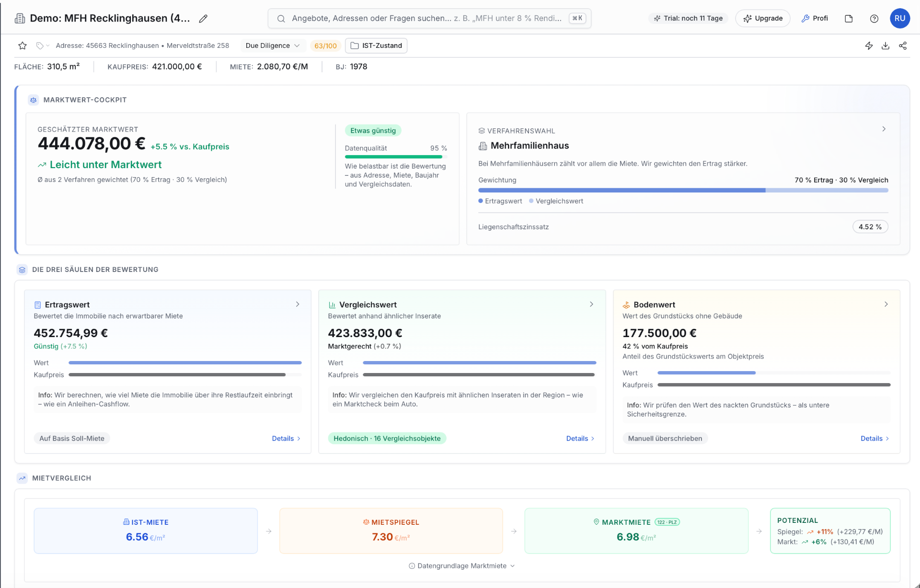Click the Drei Säulen section layers icon
The height and width of the screenshot is (588, 920).
pos(22,270)
